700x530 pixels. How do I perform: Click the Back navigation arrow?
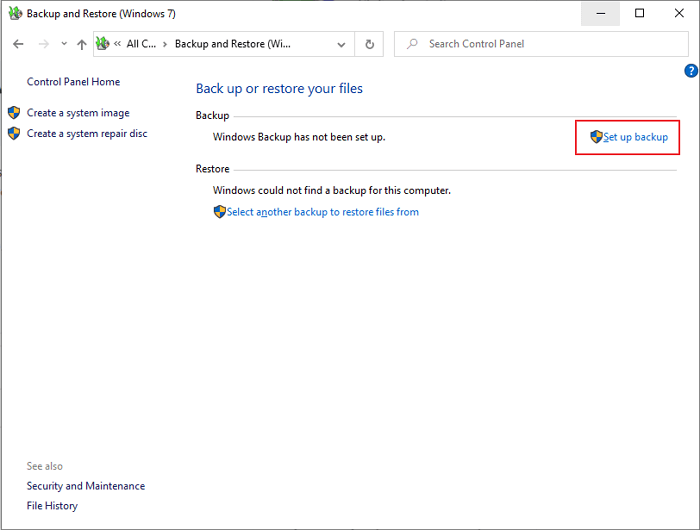click(x=18, y=44)
